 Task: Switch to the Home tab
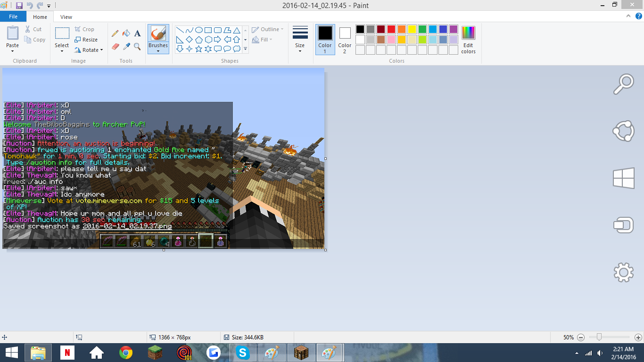click(x=40, y=17)
